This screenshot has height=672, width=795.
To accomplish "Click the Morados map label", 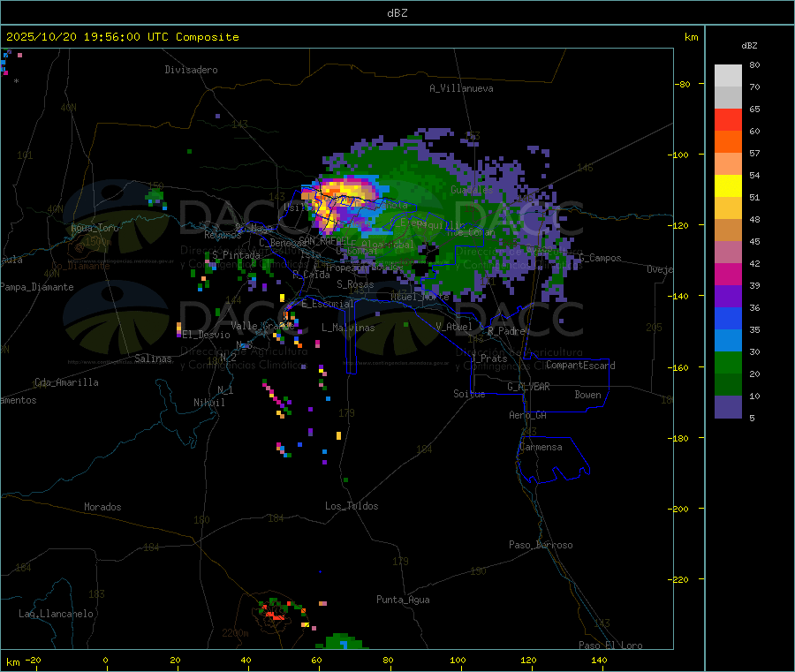I will pyautogui.click(x=102, y=507).
